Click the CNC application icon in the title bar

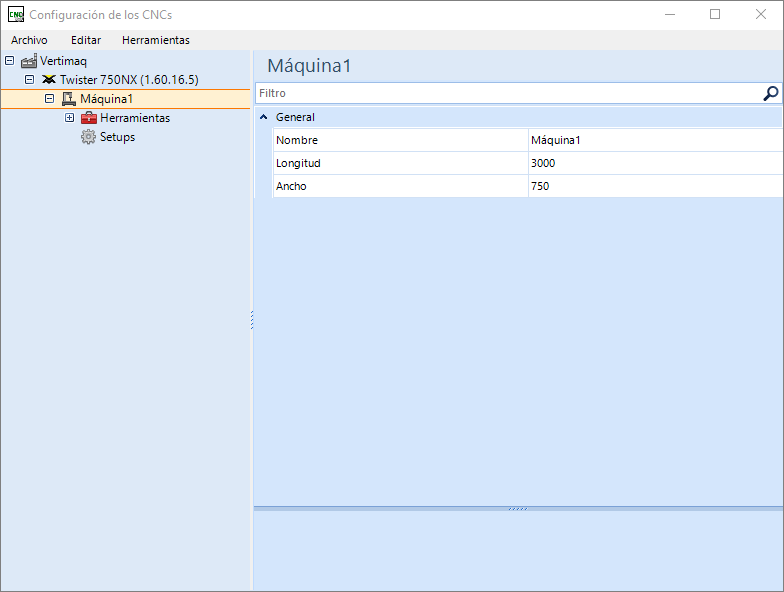click(x=16, y=14)
